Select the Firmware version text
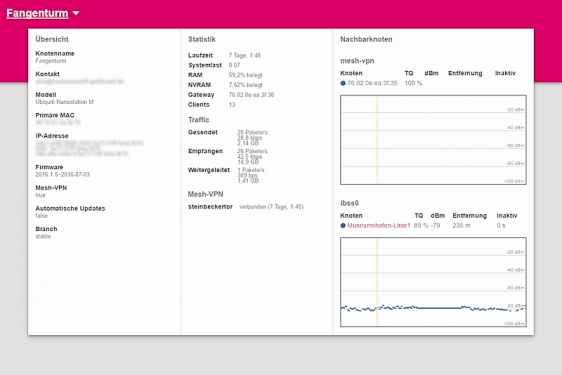The image size is (562, 375). tap(62, 175)
